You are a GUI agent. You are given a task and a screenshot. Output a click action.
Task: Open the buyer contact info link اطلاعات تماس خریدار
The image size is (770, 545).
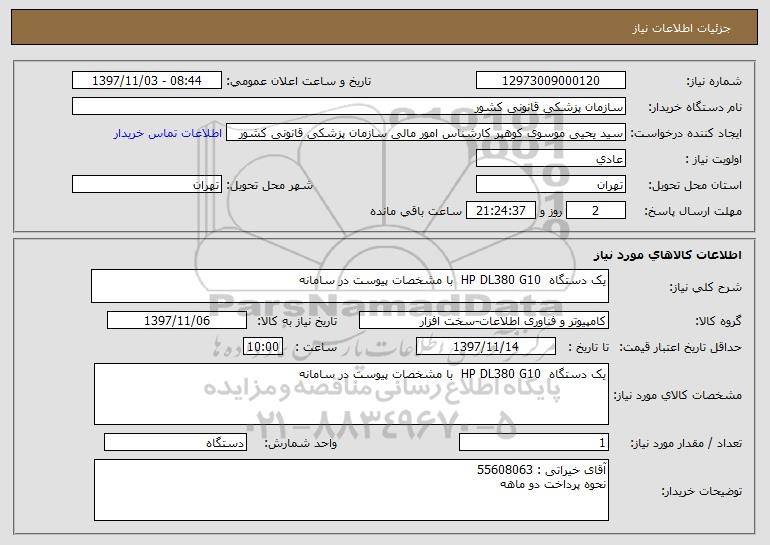point(168,134)
